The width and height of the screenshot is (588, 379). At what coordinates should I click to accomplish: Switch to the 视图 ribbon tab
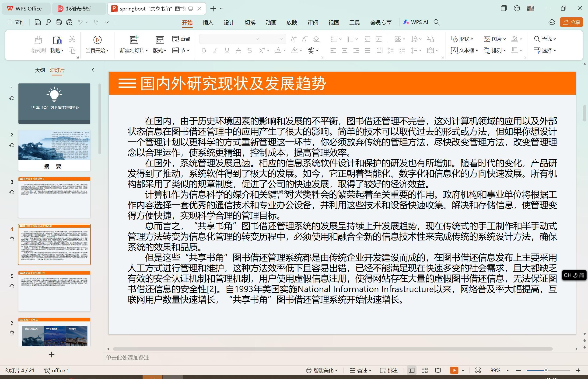click(x=334, y=23)
